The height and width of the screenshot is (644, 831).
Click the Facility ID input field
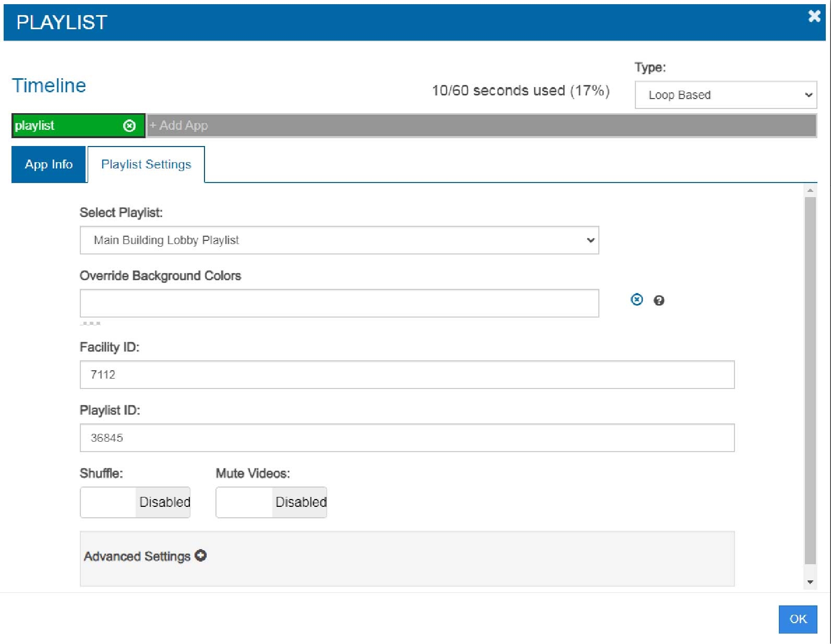407,375
